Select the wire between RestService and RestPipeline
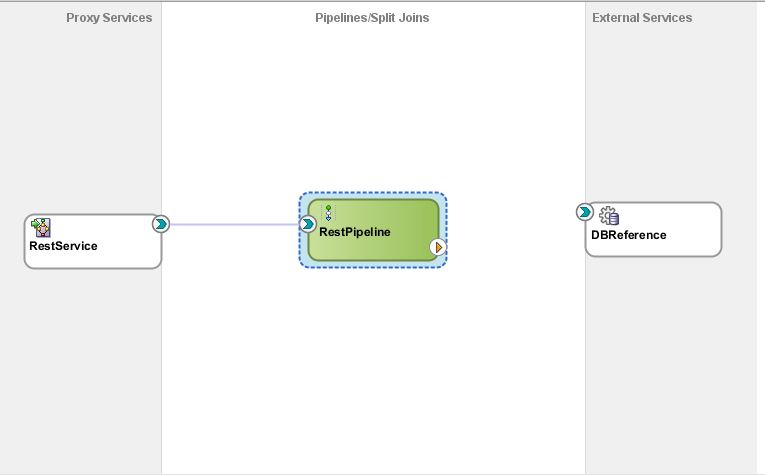This screenshot has width=765, height=476. point(234,224)
